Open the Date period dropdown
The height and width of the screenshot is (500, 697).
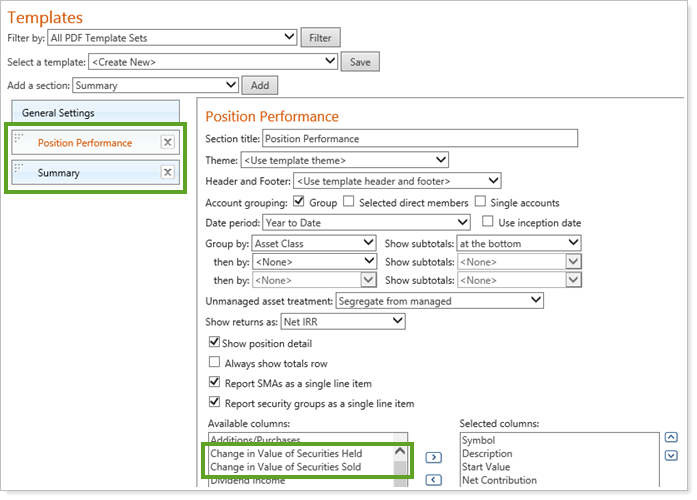[367, 222]
